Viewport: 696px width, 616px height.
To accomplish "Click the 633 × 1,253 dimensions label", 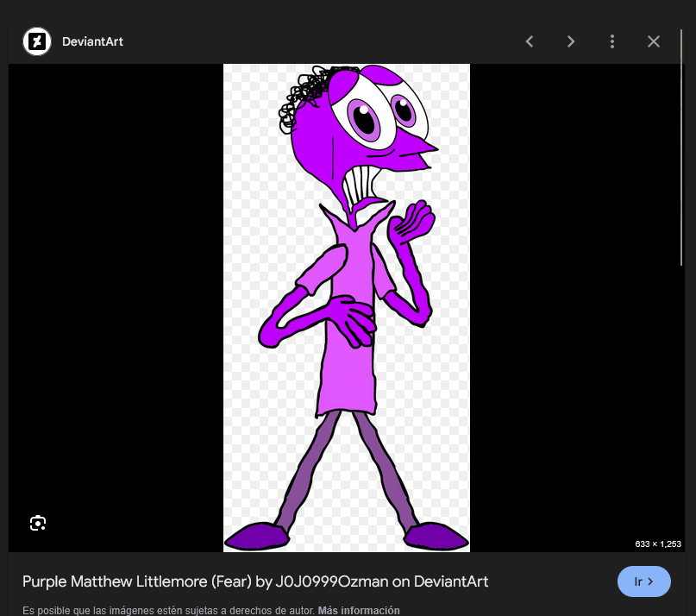I will [x=658, y=544].
